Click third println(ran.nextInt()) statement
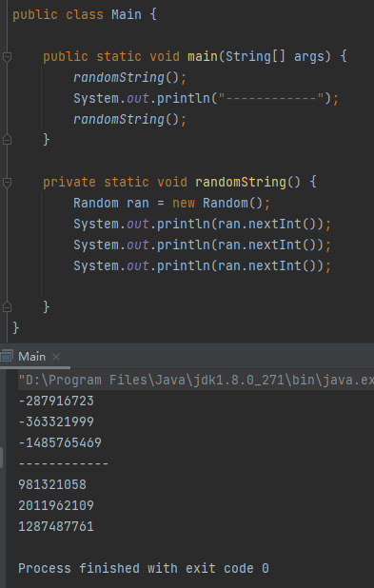Image resolution: width=374 pixels, height=588 pixels. click(x=202, y=266)
